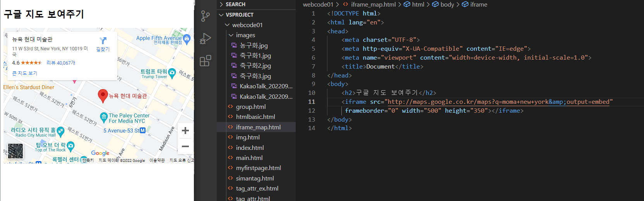This screenshot has height=201, width=644.
Task: Open 농구화.jpg image file
Action: click(x=253, y=45)
